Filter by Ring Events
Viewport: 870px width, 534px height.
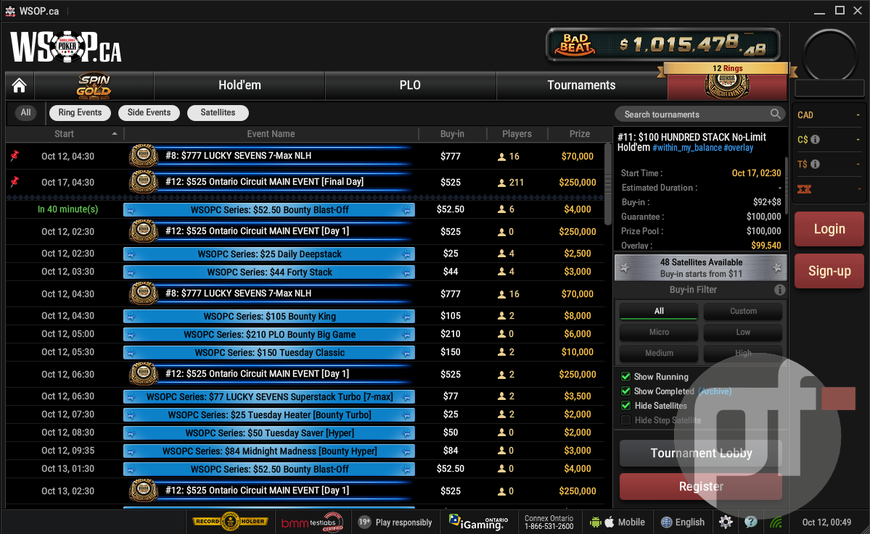[x=80, y=113]
